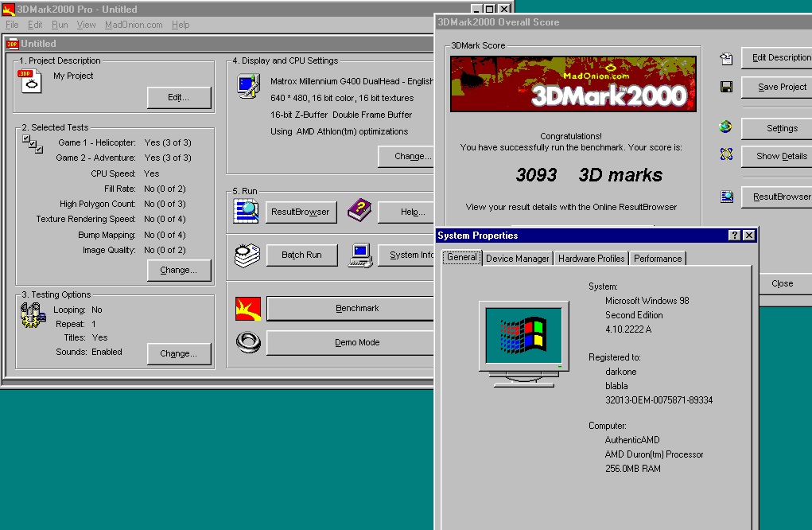Open the MadOnion.com menu
The height and width of the screenshot is (530, 812).
(134, 25)
